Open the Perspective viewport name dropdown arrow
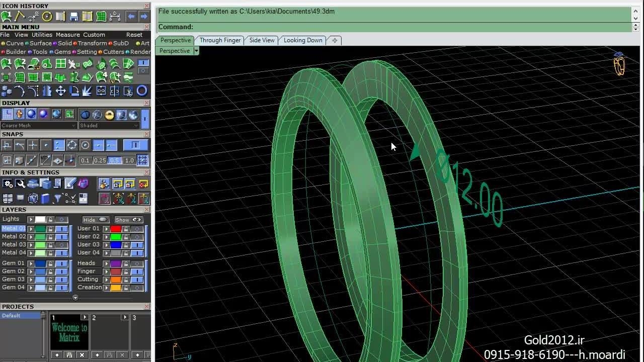Viewport: 644px width, 362px height. [x=196, y=51]
